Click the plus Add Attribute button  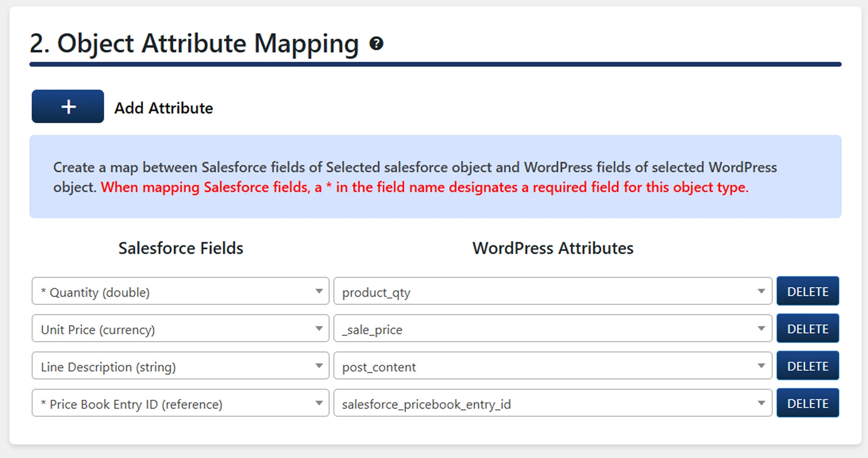[x=68, y=107]
